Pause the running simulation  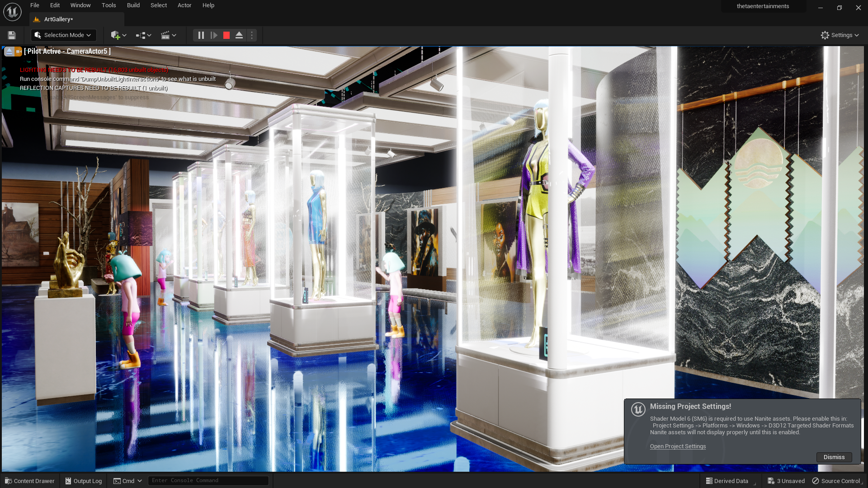[x=201, y=35]
